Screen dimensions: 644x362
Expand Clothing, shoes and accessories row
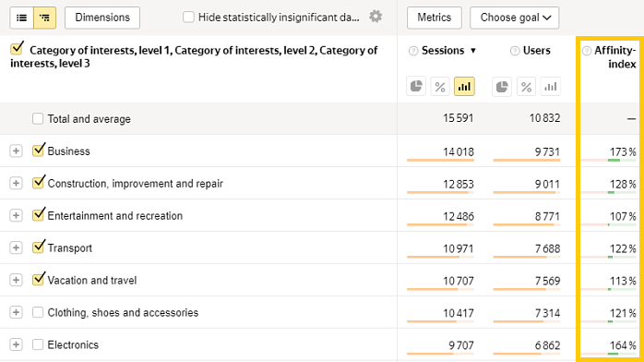click(16, 312)
